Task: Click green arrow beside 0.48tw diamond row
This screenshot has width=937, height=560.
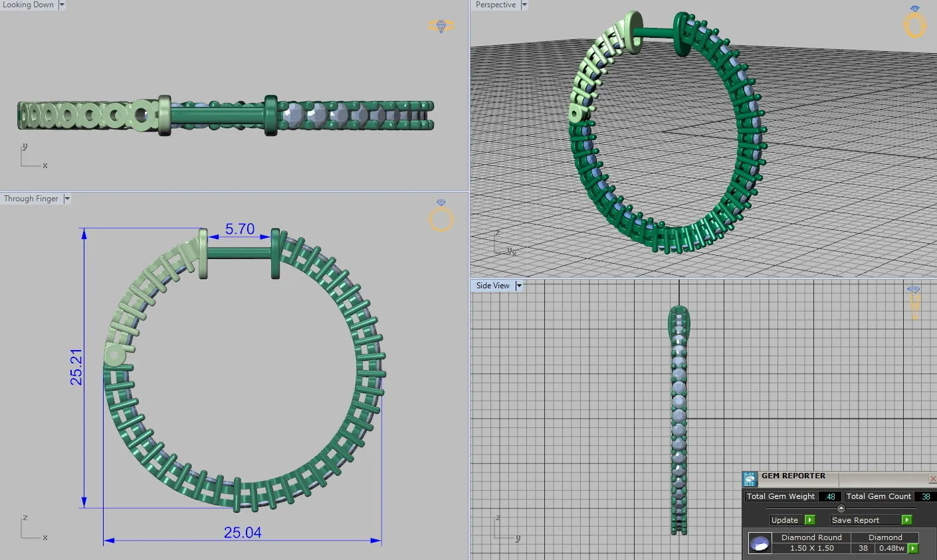Action: [913, 549]
